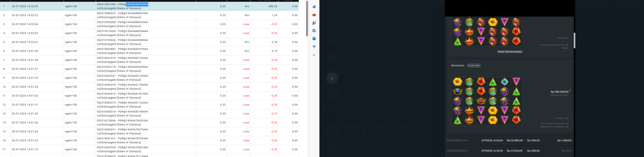
Task: Open the Posisi Kemenangan link
Action: (x=510, y=51)
